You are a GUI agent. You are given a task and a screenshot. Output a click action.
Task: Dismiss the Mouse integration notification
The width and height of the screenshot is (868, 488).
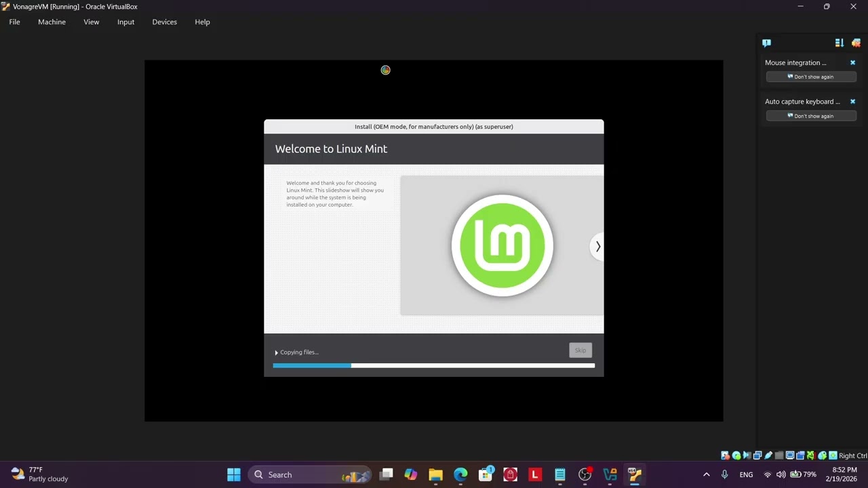(x=852, y=62)
